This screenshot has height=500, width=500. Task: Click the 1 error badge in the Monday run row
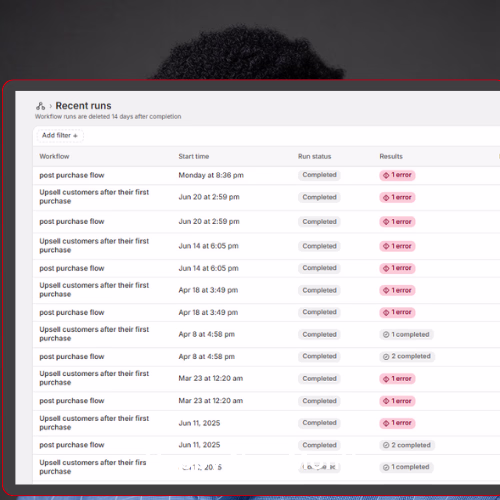[x=397, y=175]
